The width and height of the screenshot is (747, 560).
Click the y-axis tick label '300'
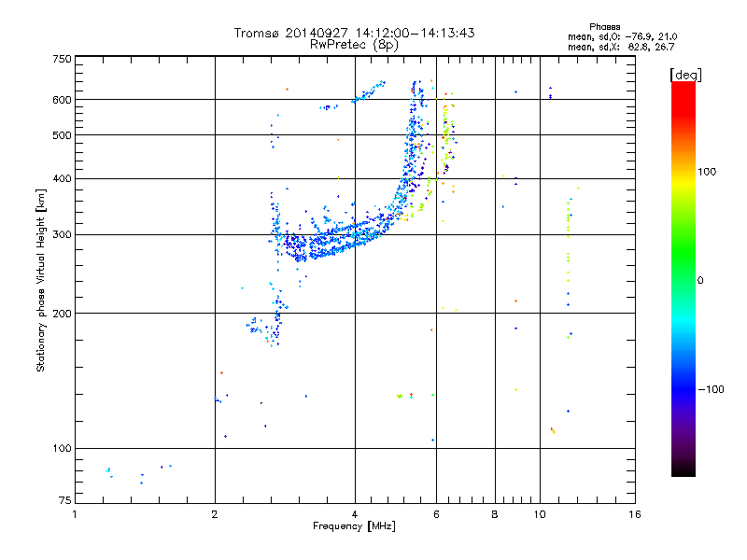pos(63,235)
